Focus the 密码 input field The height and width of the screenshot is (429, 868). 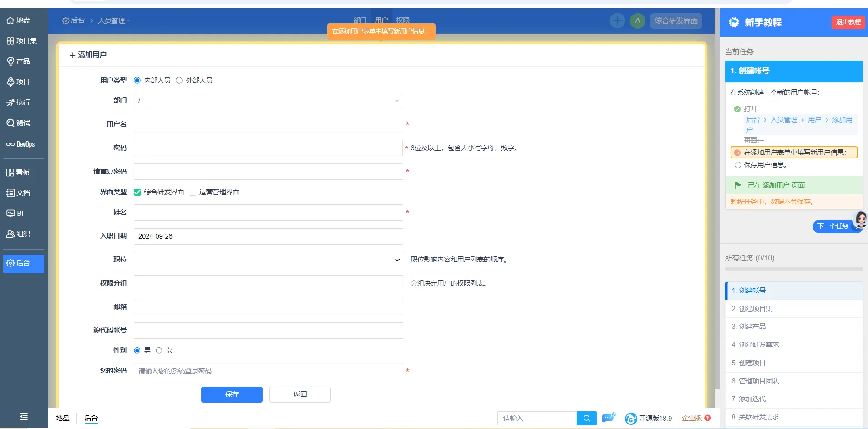pos(269,148)
